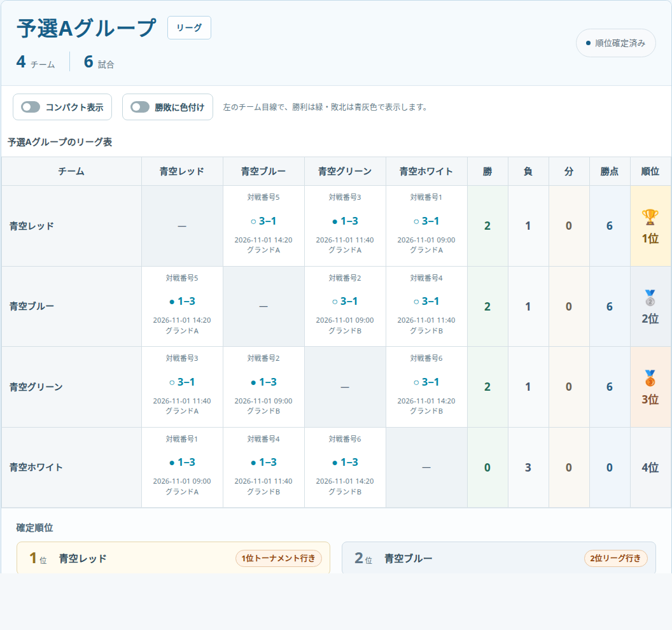Viewport: 672px width, 630px height.
Task: Open 対戦番号6 score in the 青空ホワイト row
Action: 345,463
